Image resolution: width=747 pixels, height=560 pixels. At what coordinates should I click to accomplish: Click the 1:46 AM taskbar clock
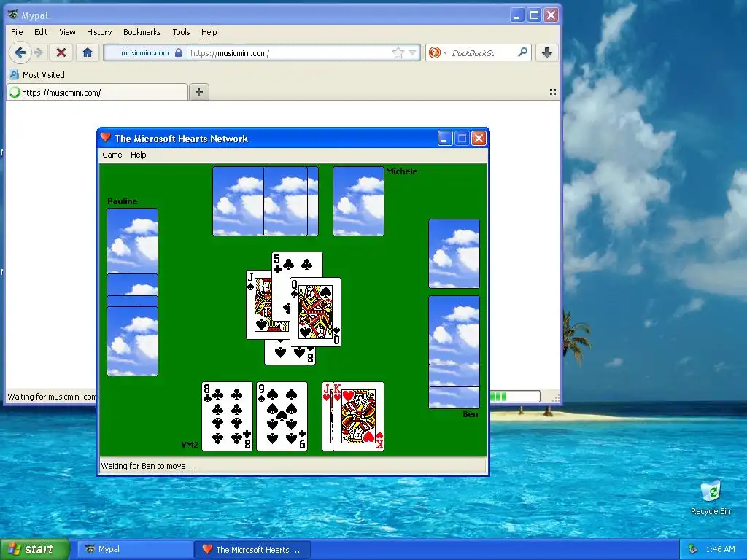pos(720,550)
